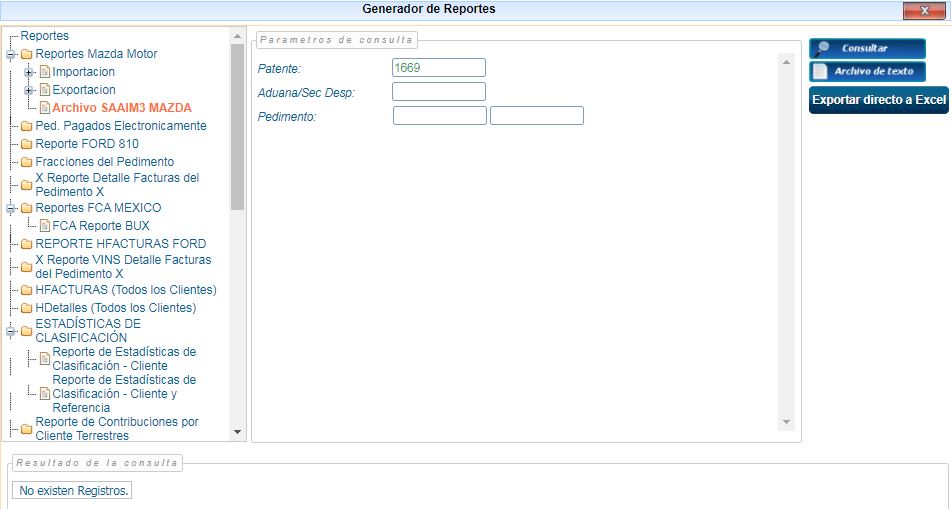The width and height of the screenshot is (952, 509).
Task: Click the FCA Reporte BUX document icon
Action: pyautogui.click(x=45, y=226)
